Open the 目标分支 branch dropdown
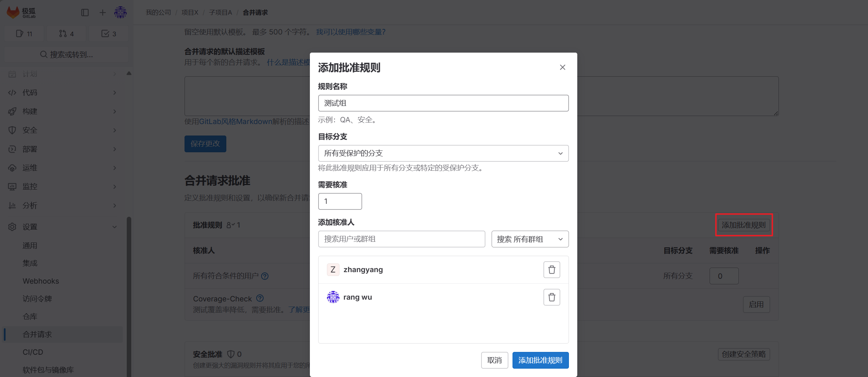Screen dimensions: 868x377 click(x=443, y=153)
